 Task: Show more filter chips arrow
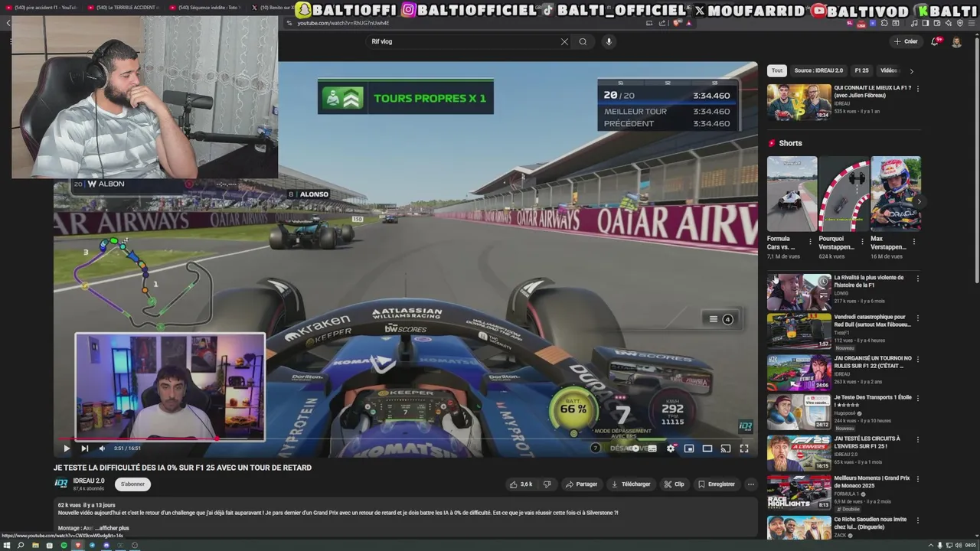pos(911,70)
